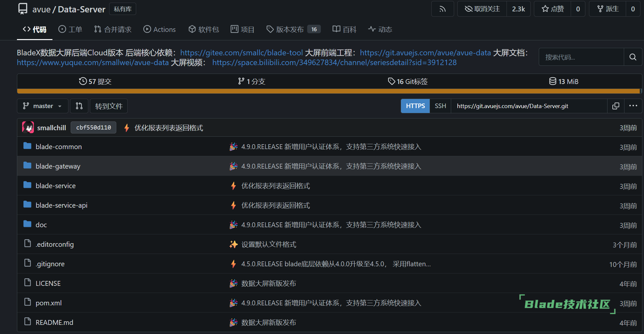
Task: Open the three-dots more options menu
Action: 633,106
